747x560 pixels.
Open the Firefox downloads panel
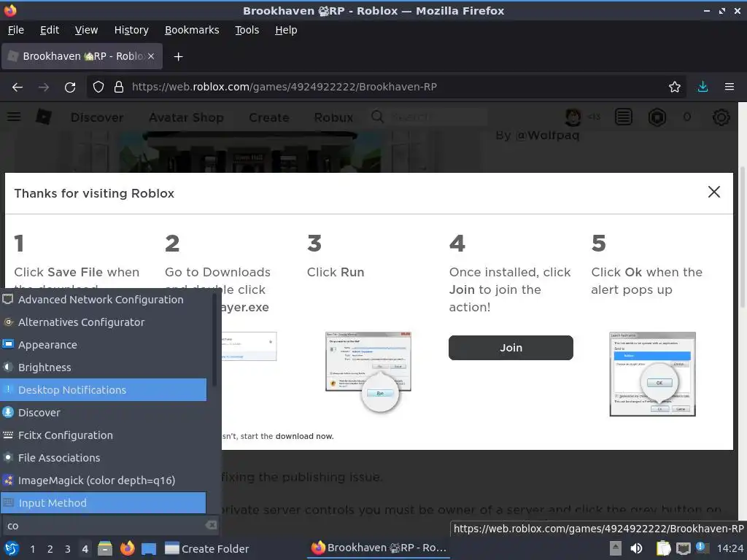[703, 87]
